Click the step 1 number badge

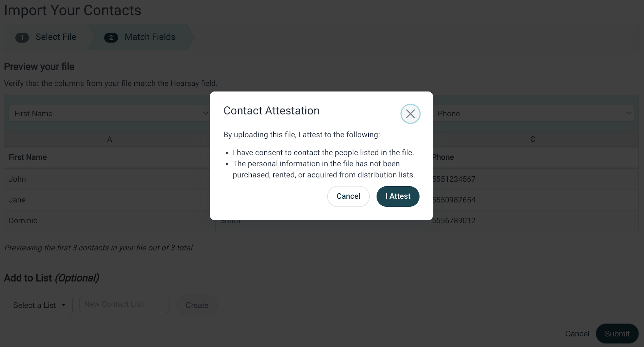click(22, 38)
